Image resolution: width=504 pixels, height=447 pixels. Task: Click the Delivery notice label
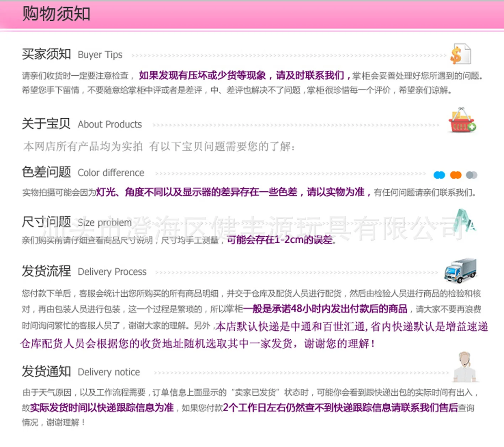[x=109, y=372]
